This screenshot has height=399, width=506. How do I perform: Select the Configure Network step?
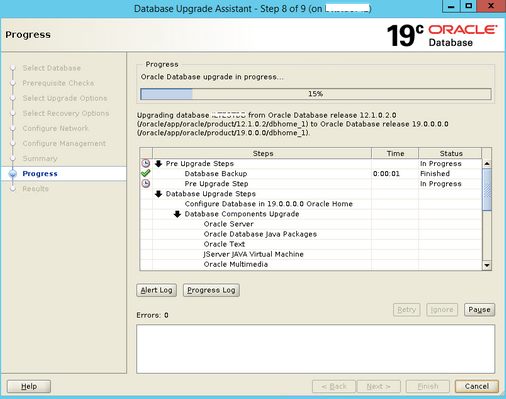tap(55, 128)
